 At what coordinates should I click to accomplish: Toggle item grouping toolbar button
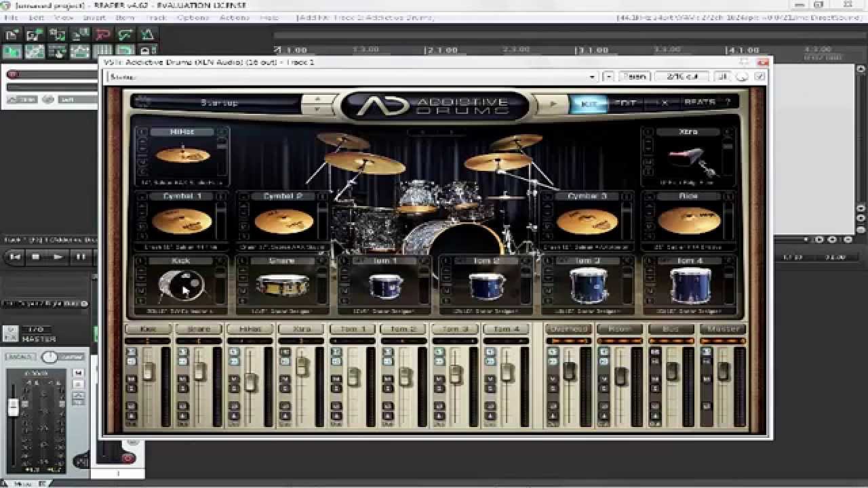[35, 52]
